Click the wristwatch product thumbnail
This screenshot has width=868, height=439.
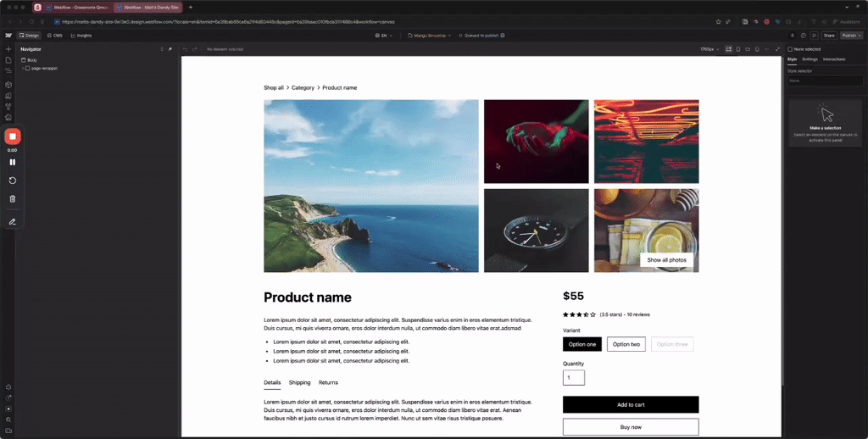pyautogui.click(x=537, y=231)
